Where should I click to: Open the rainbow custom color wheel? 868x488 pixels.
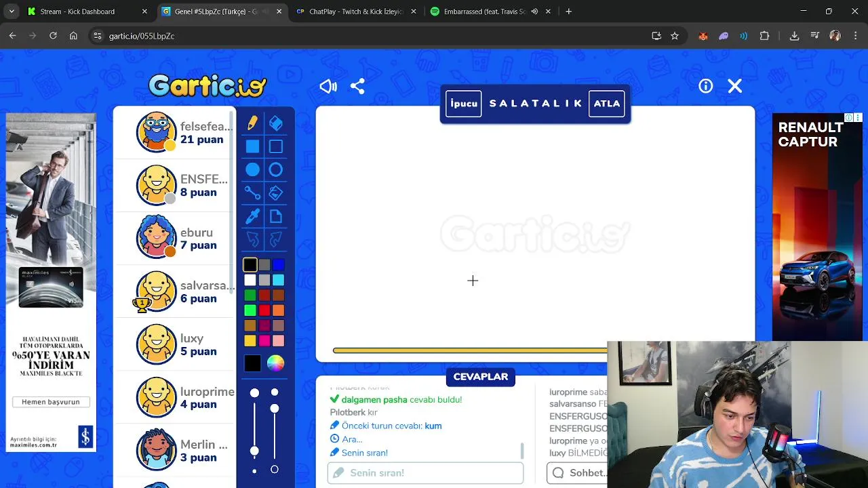(x=275, y=363)
